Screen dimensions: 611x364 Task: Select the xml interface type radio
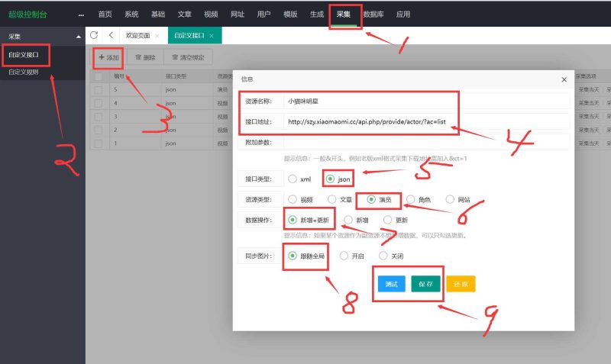(x=293, y=179)
